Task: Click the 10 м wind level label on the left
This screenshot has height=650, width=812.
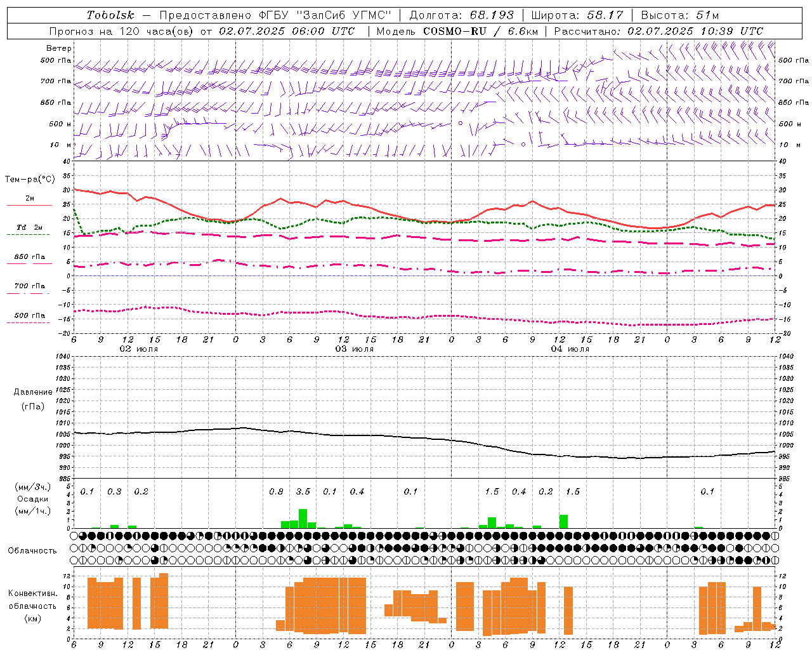Action: click(x=62, y=145)
